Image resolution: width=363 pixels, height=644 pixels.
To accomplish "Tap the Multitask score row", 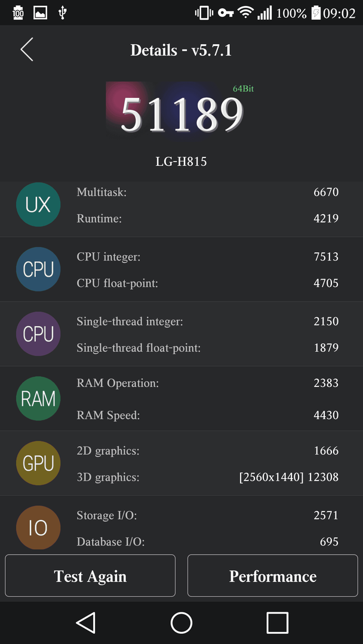I will pos(208,192).
